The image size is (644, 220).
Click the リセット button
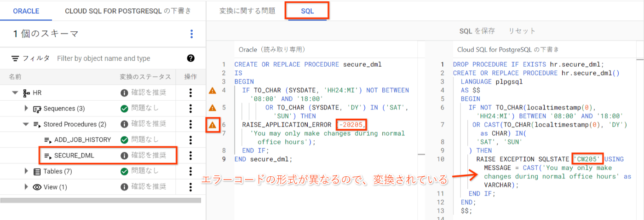[522, 31]
